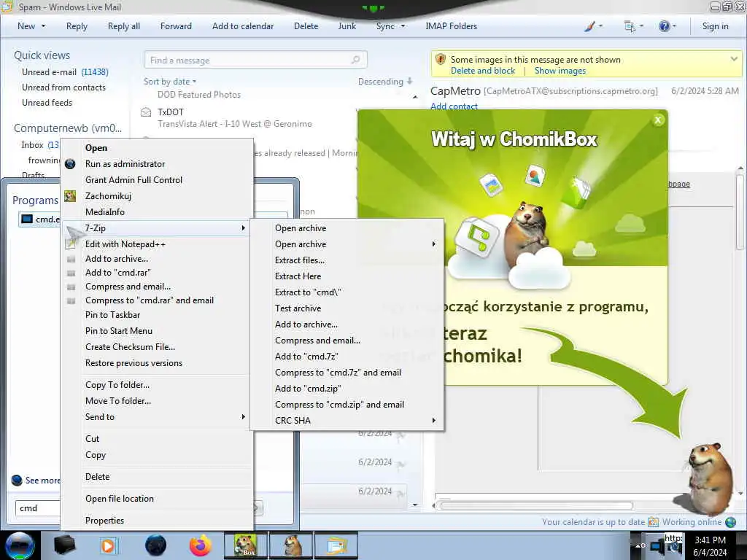
Task: Click the dark globe browser taskbar icon
Action: pos(155,545)
